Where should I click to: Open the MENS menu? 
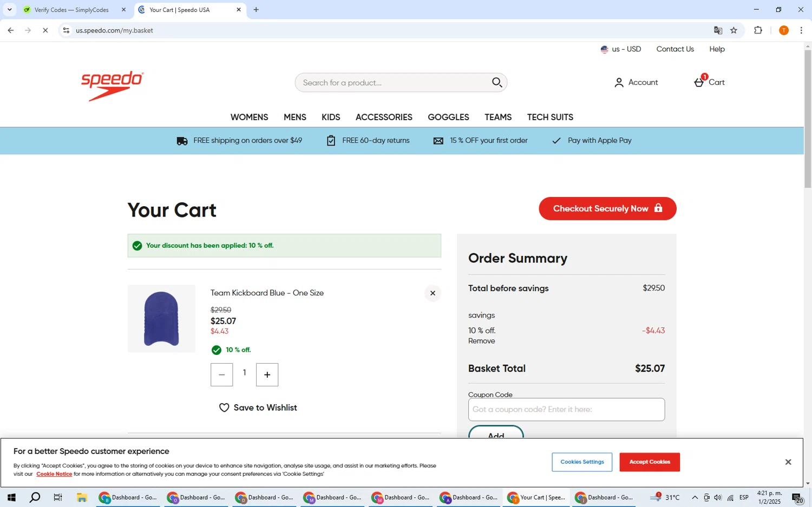point(295,117)
